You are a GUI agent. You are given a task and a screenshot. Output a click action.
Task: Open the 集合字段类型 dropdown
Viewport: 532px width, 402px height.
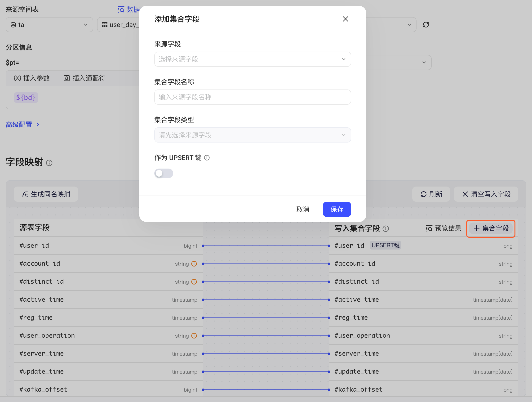(253, 135)
